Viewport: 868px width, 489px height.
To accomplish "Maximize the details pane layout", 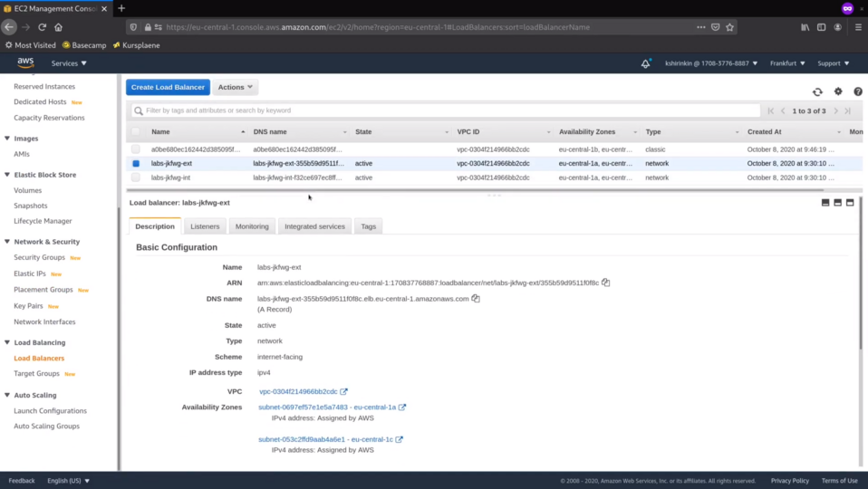I will pyautogui.click(x=850, y=203).
